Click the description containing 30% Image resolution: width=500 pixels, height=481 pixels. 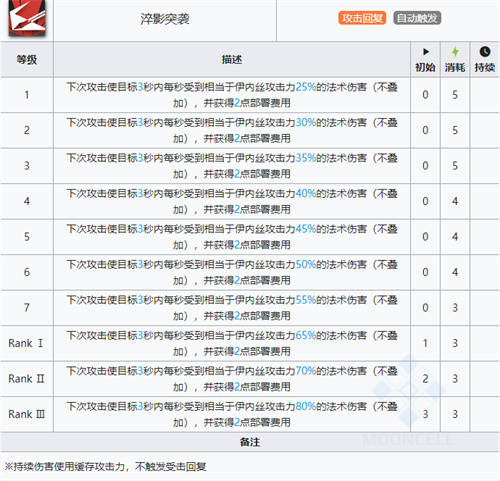(232, 130)
